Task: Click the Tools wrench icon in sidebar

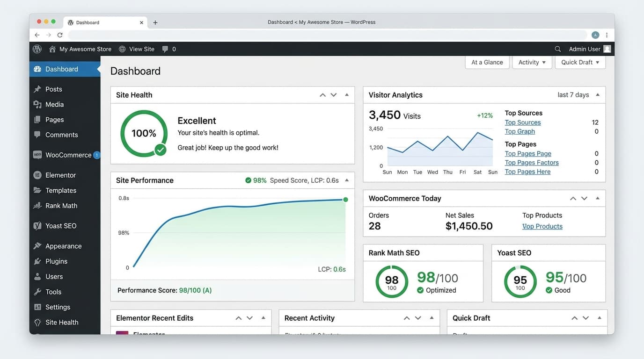Action: click(x=37, y=292)
